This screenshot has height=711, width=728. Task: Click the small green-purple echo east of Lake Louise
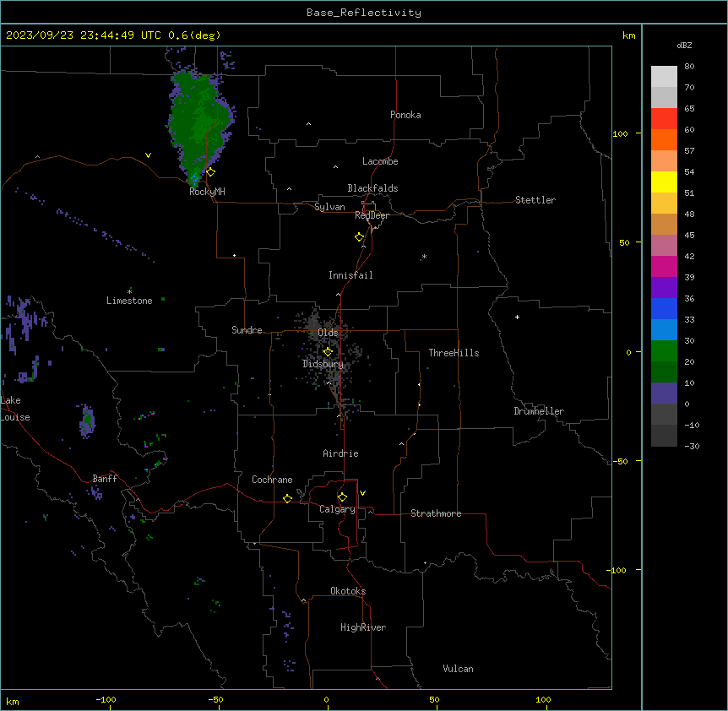pos(87,421)
